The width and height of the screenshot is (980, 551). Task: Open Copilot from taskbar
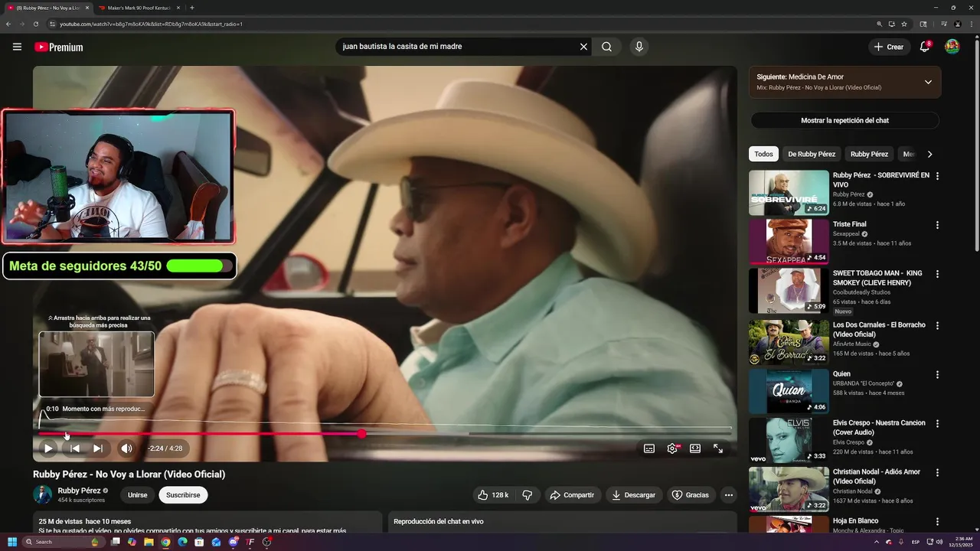[132, 542]
